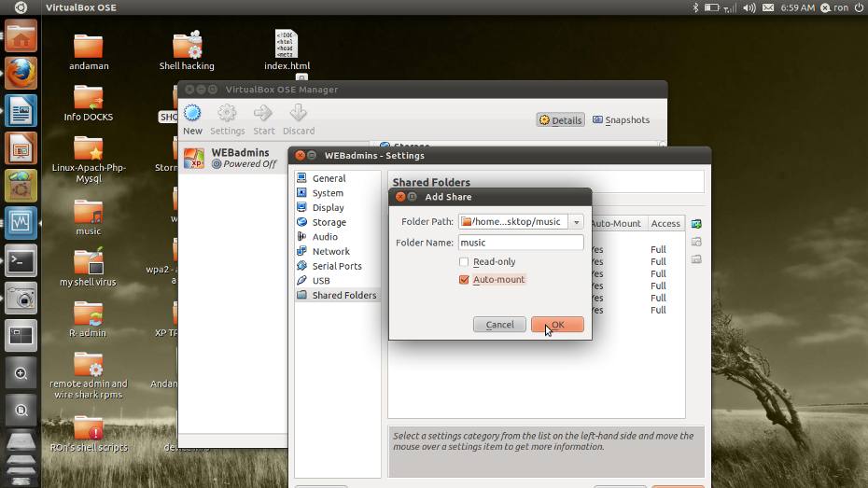Click Start in VirtualBox Manager toolbar
The image size is (868, 488).
263,119
